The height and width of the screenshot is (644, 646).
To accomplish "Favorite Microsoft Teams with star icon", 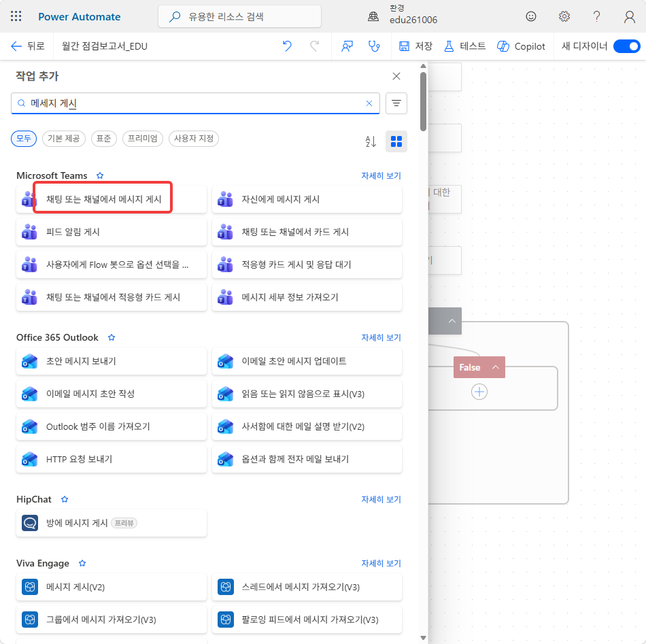I will click(x=100, y=175).
